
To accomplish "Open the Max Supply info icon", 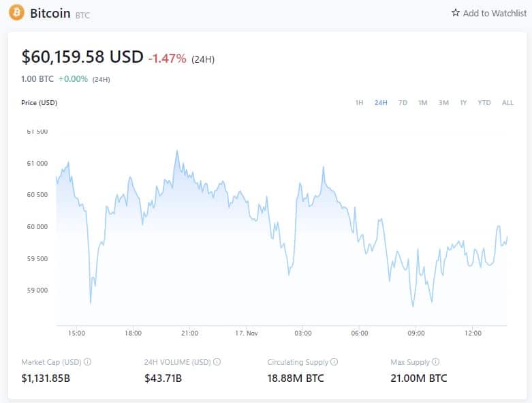I will pyautogui.click(x=436, y=362).
